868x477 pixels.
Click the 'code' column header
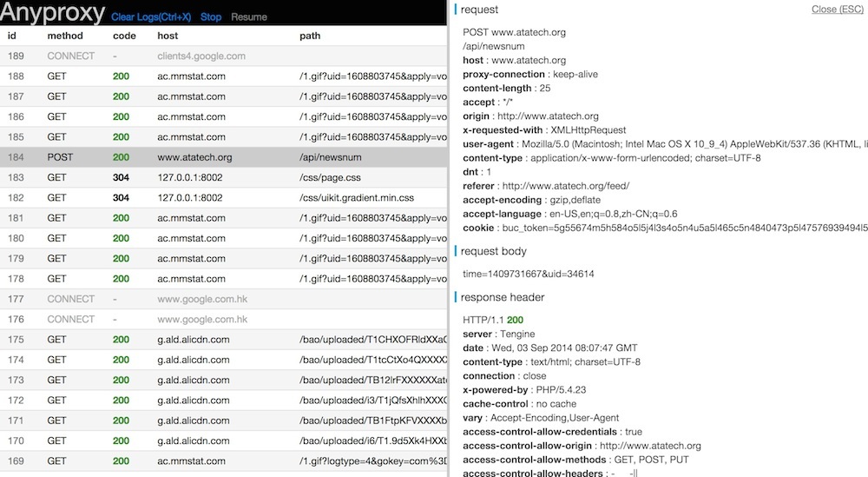pyautogui.click(x=124, y=36)
